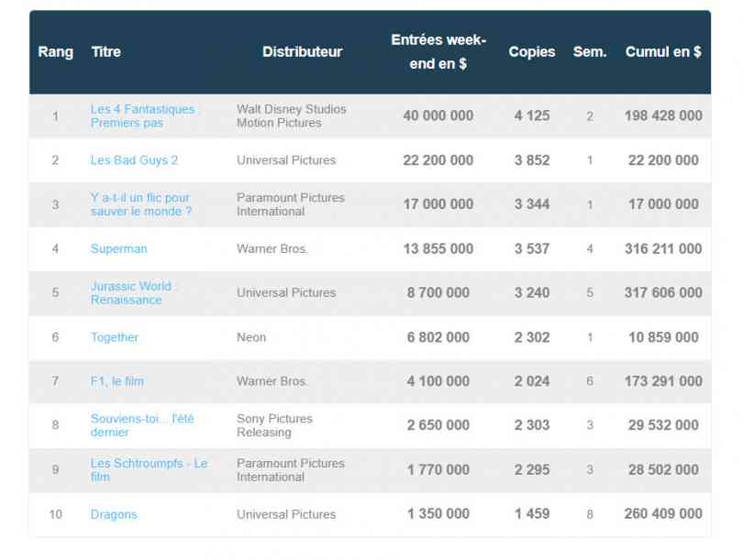The image size is (743, 560).
Task: Select the 3 240 copies value
Action: point(532,293)
